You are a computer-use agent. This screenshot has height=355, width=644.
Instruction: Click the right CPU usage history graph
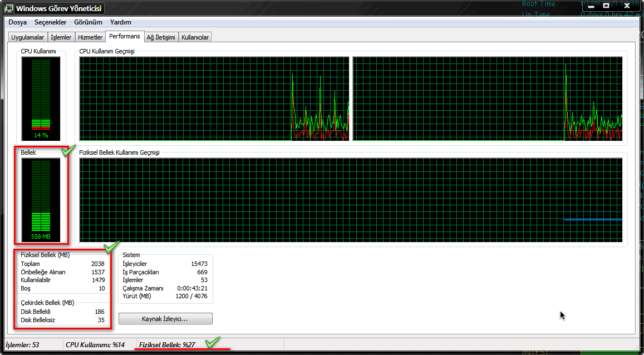488,99
